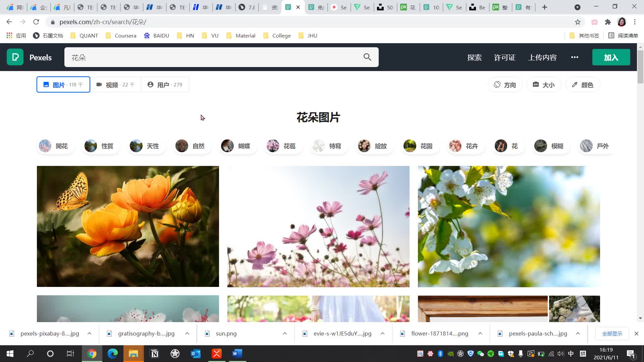Expand options for flower-1871814 download
Screen dimensions: 644x362
[480, 334]
